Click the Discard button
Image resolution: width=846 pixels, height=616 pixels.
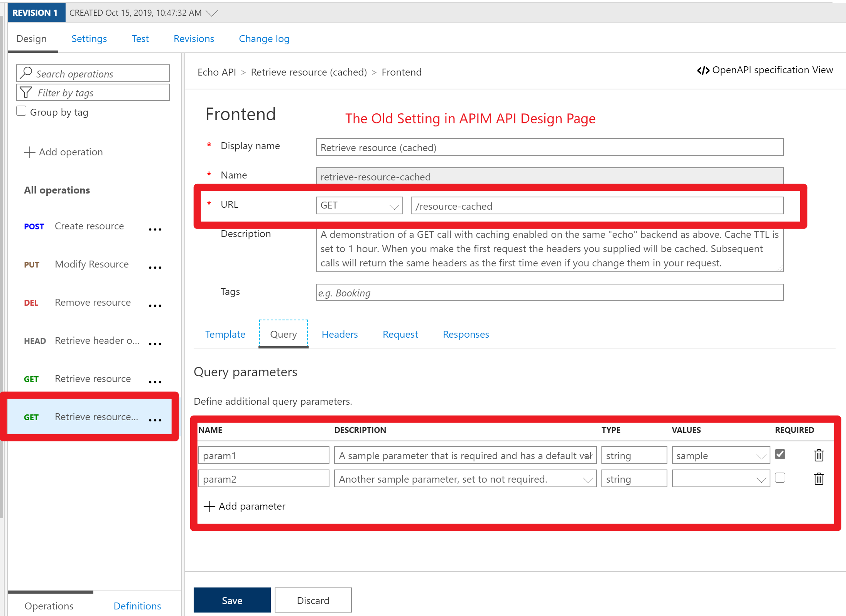point(313,600)
